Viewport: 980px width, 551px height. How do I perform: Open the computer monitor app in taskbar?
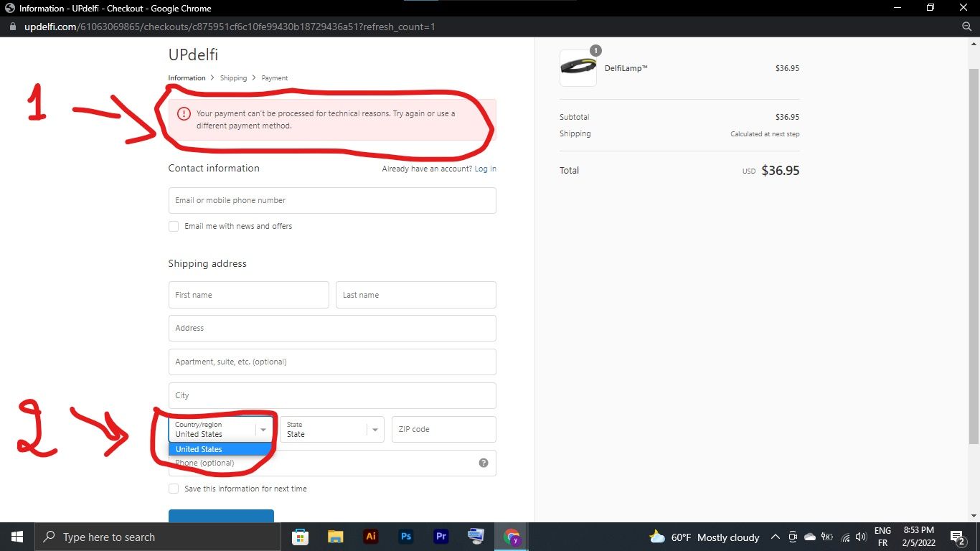[476, 537]
